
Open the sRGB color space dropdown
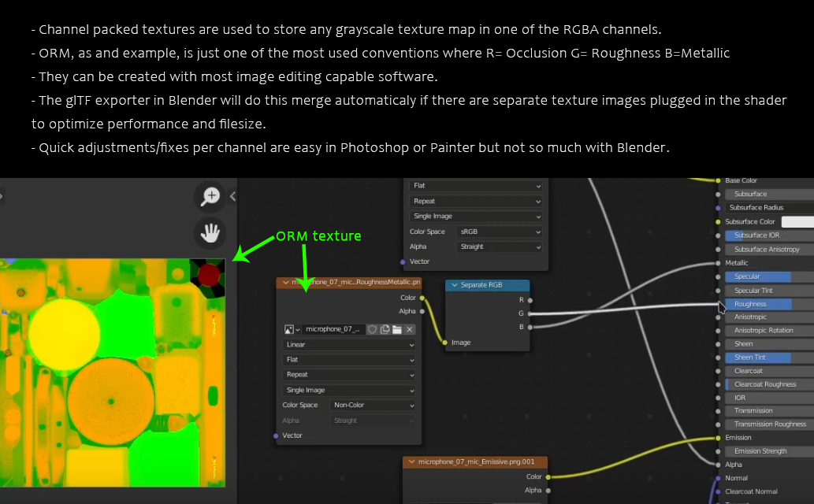[x=500, y=232]
